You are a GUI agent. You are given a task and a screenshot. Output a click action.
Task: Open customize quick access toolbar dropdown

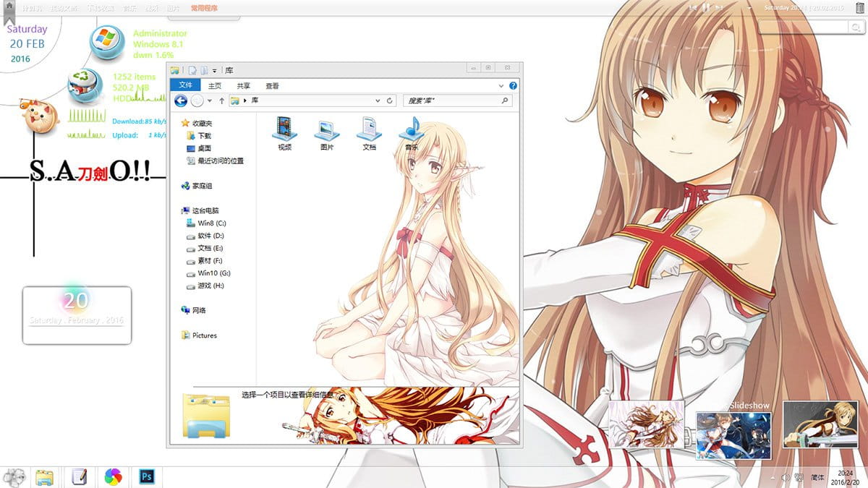tap(215, 71)
